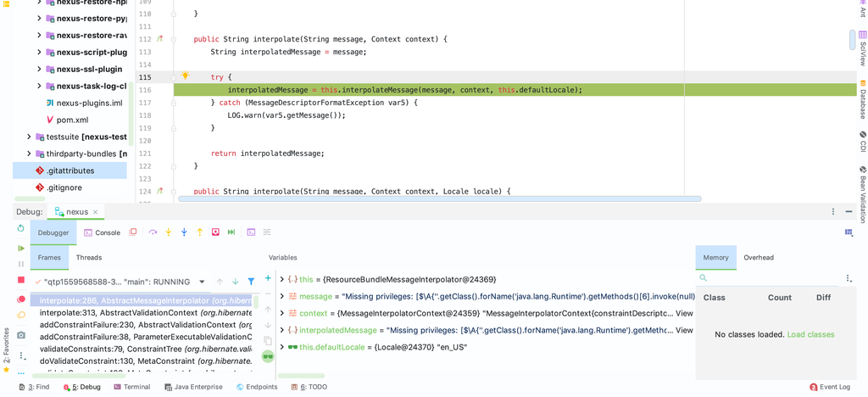The image size is (868, 397).
Task: Click the Resume Program icon
Action: (x=21, y=248)
